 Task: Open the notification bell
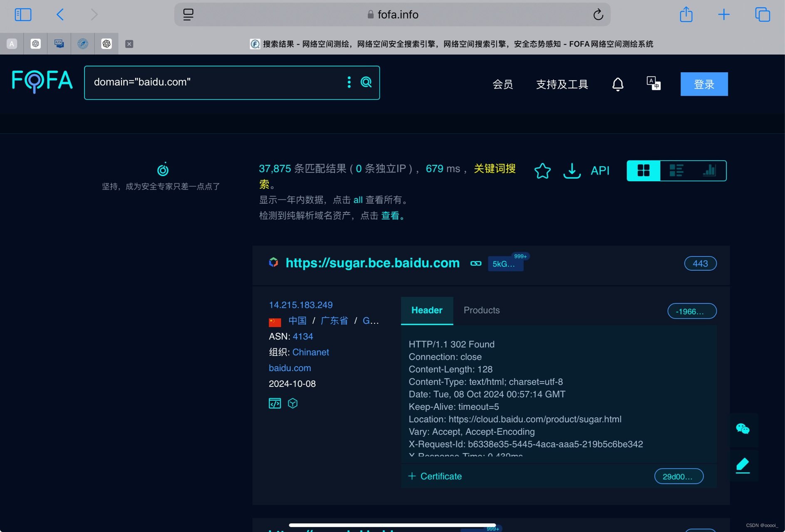618,84
